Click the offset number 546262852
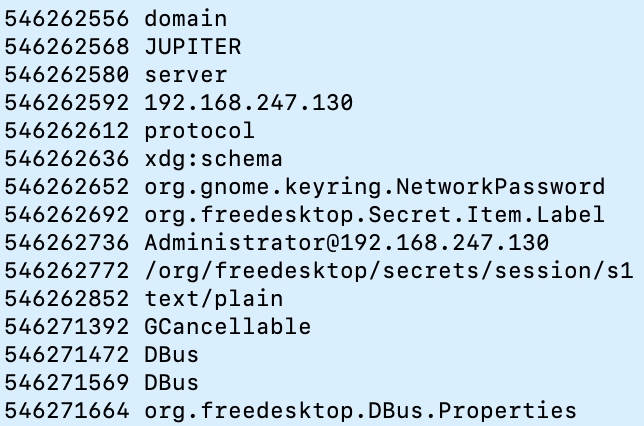Image resolution: width=644 pixels, height=426 pixels. [x=66, y=298]
